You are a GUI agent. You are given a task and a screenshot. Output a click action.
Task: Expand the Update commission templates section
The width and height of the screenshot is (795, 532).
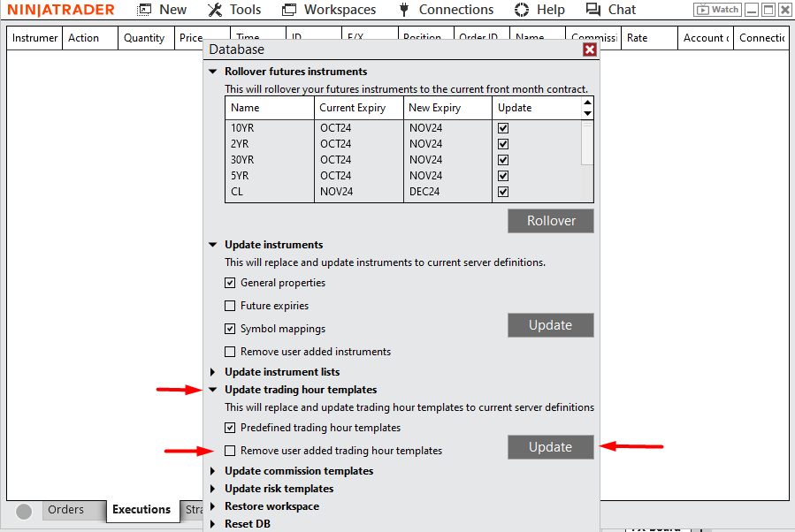tap(212, 471)
